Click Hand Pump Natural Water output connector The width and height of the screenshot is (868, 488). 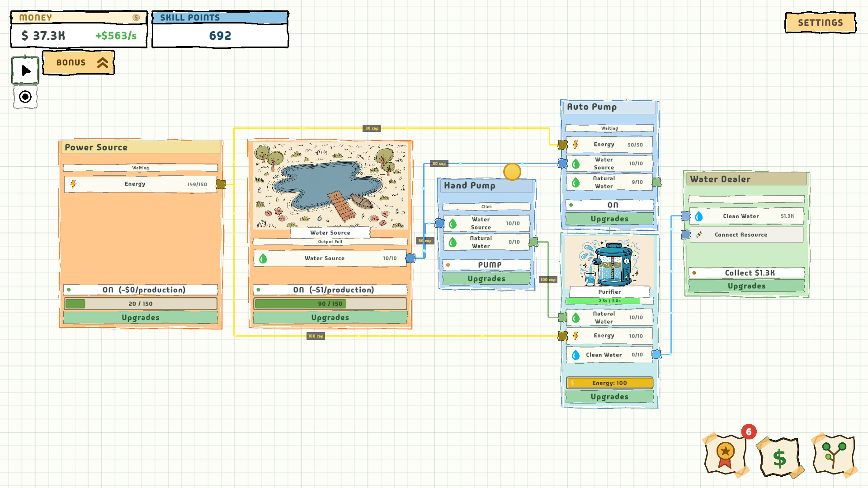(x=533, y=242)
